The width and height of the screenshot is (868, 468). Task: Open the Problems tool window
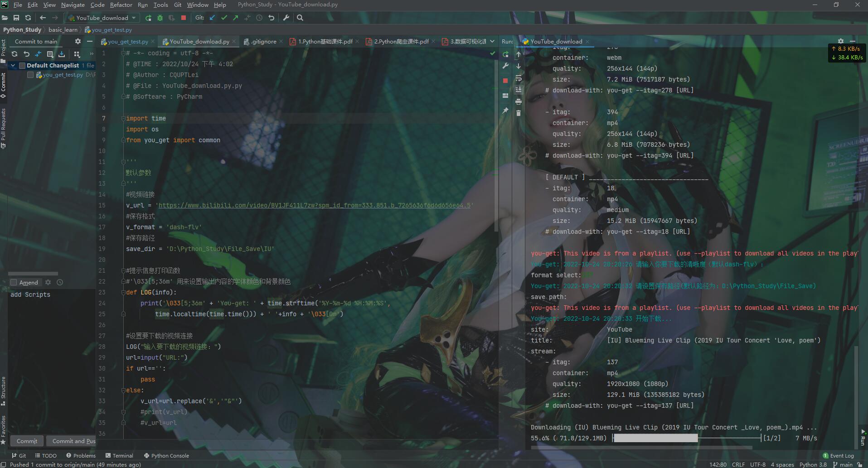(81, 456)
